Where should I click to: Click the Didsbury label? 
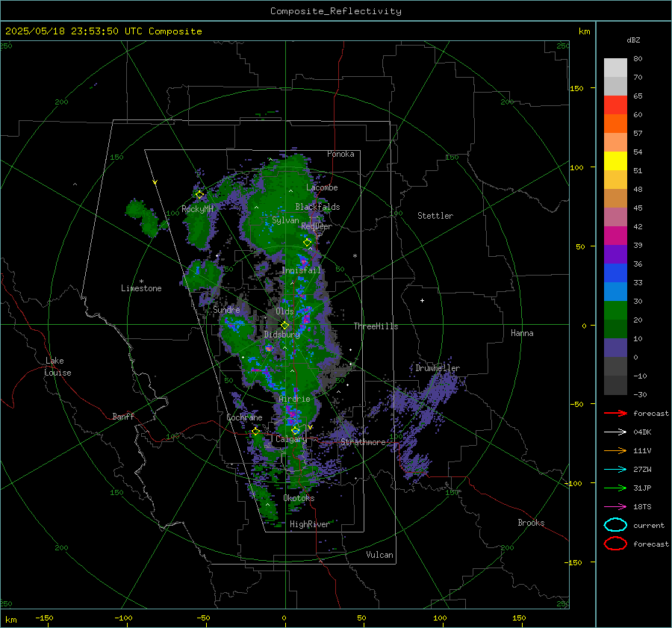pyautogui.click(x=281, y=335)
